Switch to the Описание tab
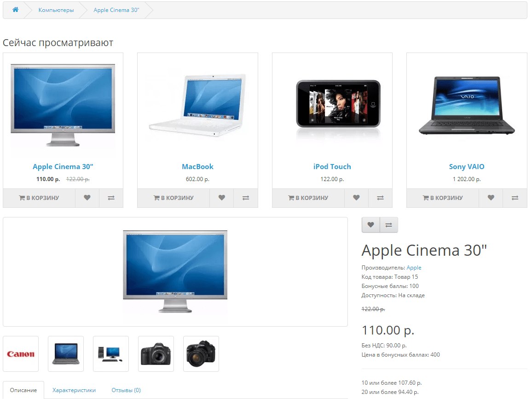Viewport: 532px width, 399px height. tap(23, 390)
